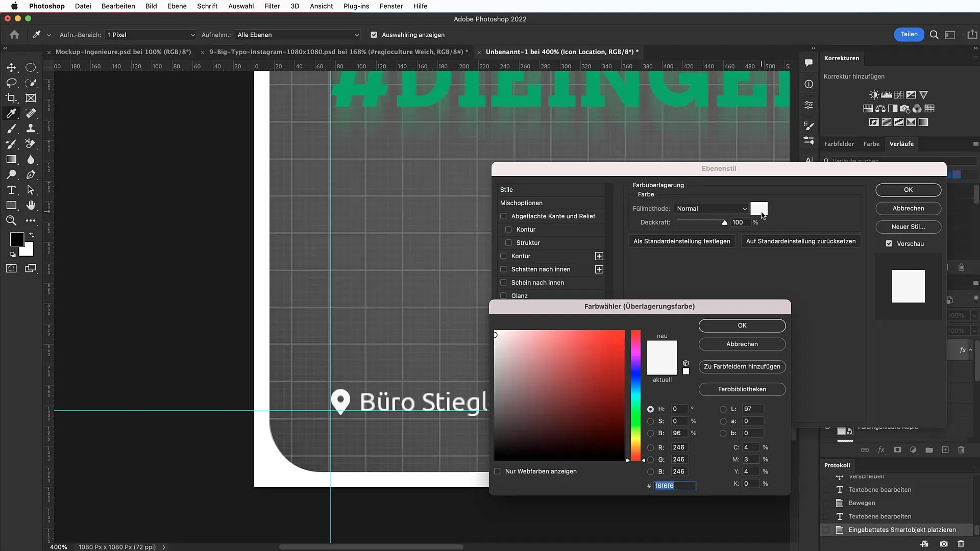The image size is (980, 551).
Task: Select the S saturation radio button
Action: (650, 421)
